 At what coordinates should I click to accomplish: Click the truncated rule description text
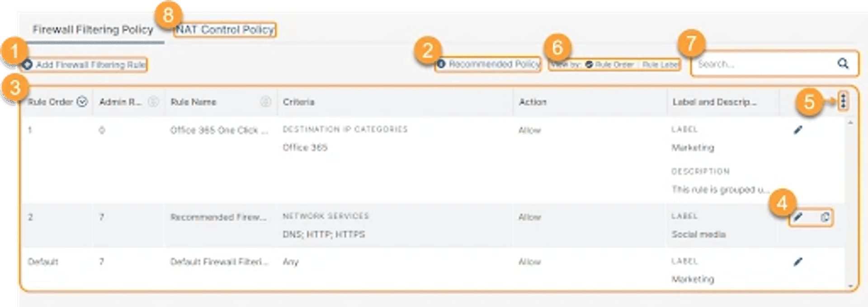pyautogui.click(x=720, y=189)
